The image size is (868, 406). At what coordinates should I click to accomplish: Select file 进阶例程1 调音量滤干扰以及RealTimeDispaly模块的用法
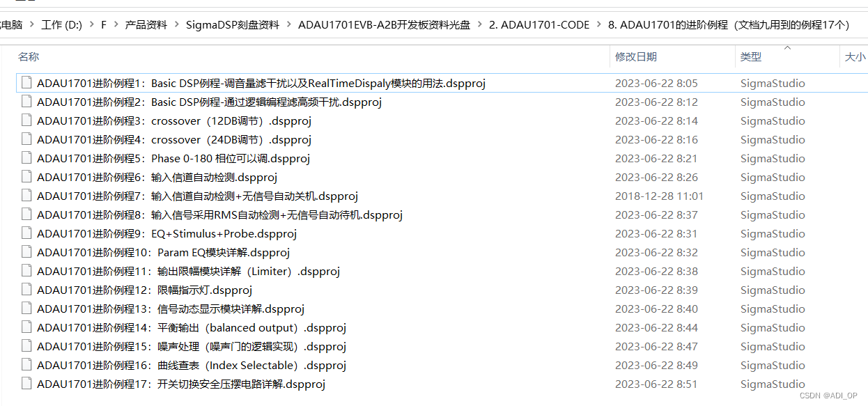pos(261,83)
